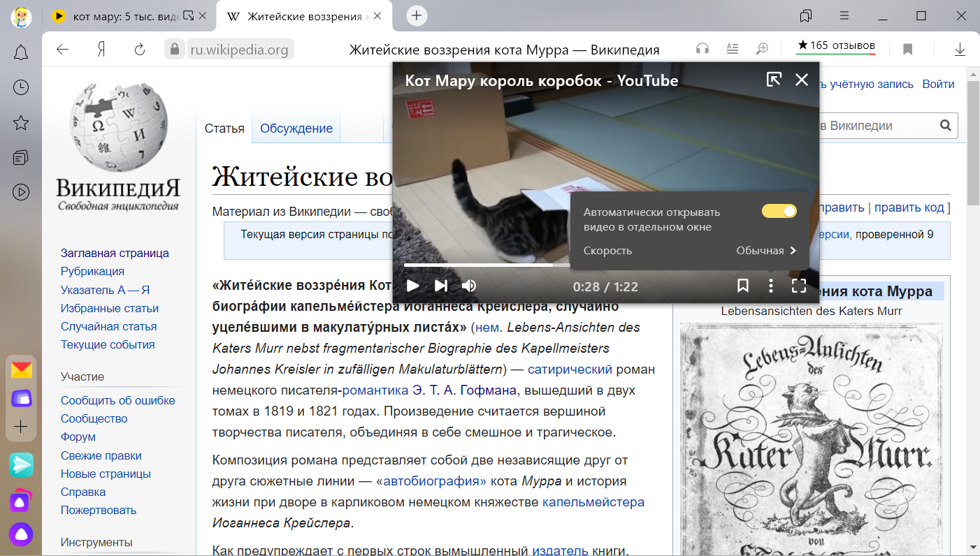Screen dimensions: 980x556
Task: Open the messenger paper-plane icon
Action: tap(21, 464)
